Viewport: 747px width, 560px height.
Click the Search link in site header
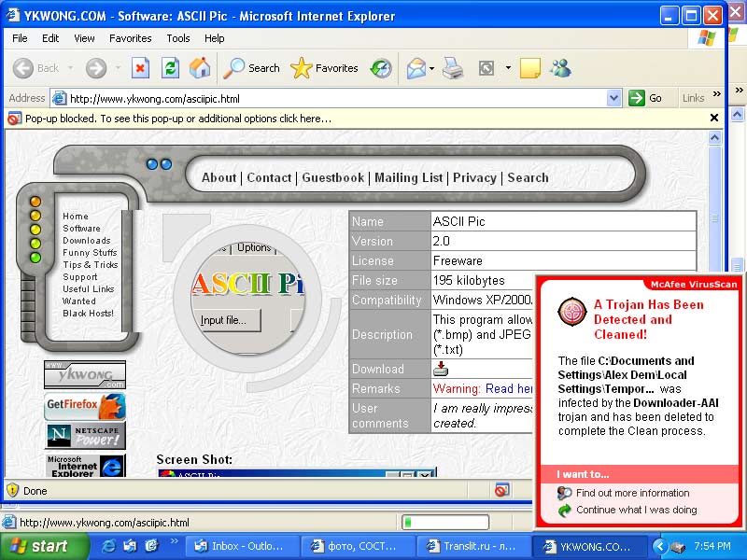(x=528, y=177)
